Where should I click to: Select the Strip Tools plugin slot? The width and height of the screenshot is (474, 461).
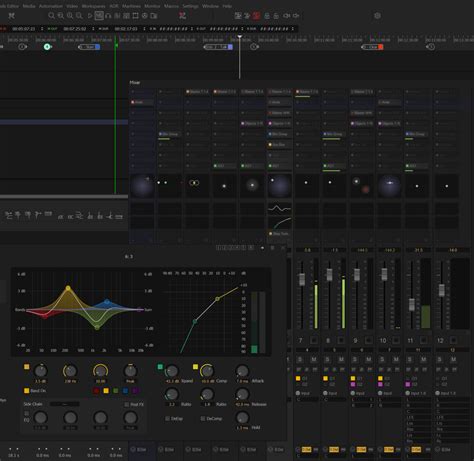279,234
